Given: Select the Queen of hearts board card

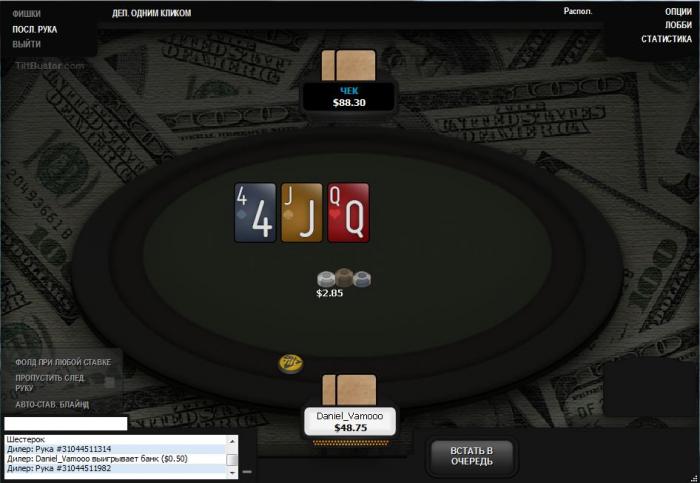Looking at the screenshot, I should click(x=348, y=213).
